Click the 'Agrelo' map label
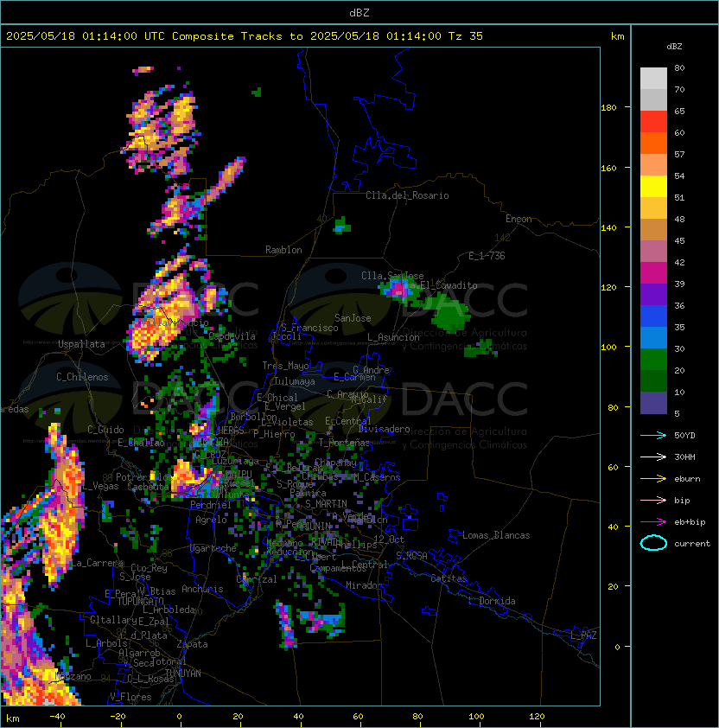The image size is (719, 728). tap(211, 520)
